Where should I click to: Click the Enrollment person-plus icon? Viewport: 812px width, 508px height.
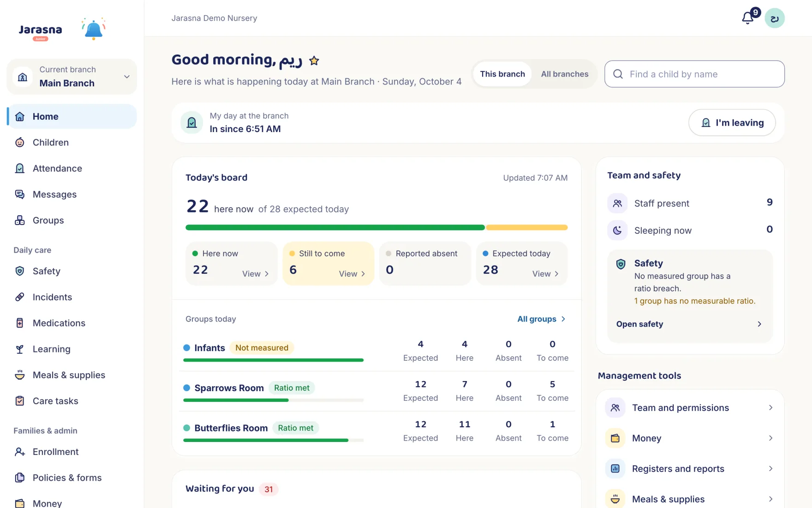click(x=20, y=452)
